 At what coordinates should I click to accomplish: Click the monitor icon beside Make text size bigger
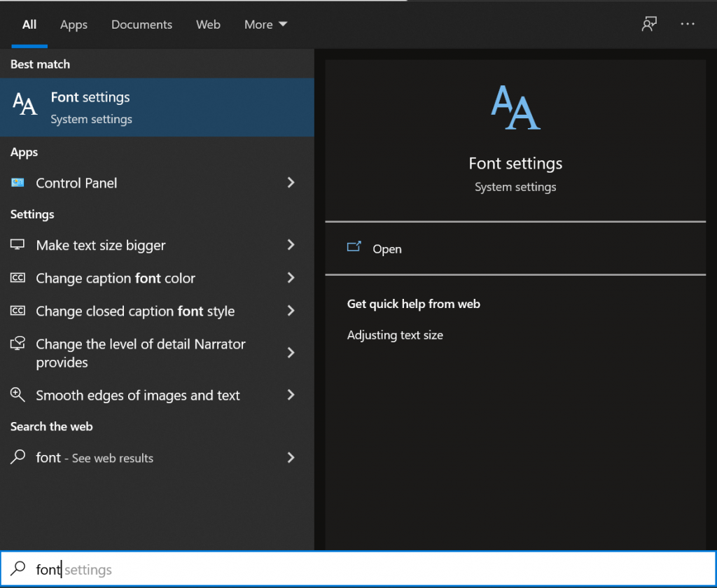click(x=18, y=245)
